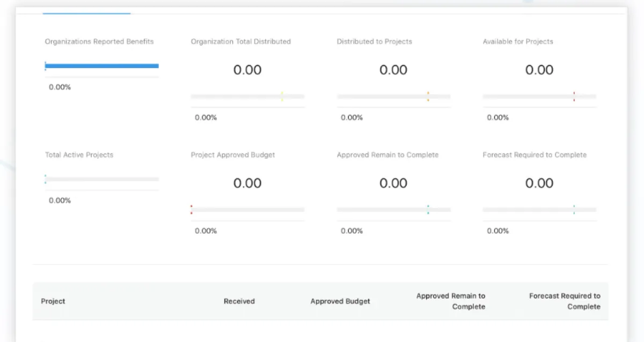The width and height of the screenshot is (644, 342).
Task: Click the Approved Remain to Complete table column header
Action: [x=451, y=301]
